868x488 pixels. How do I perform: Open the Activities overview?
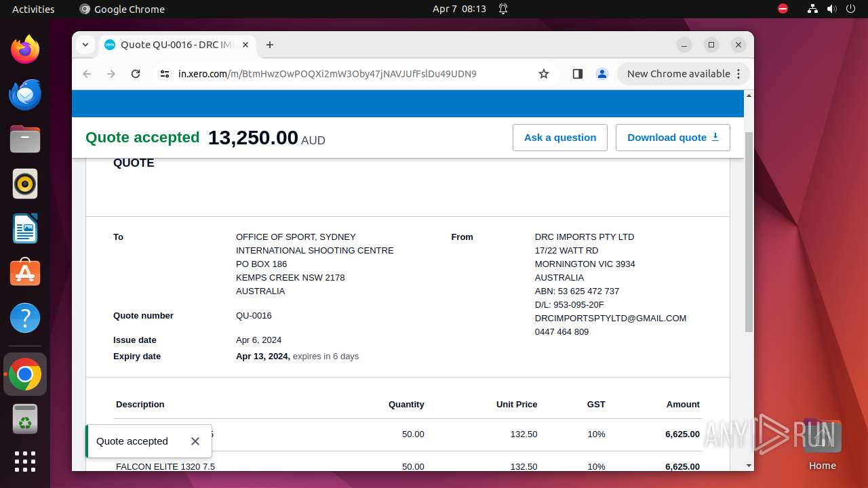coord(33,9)
